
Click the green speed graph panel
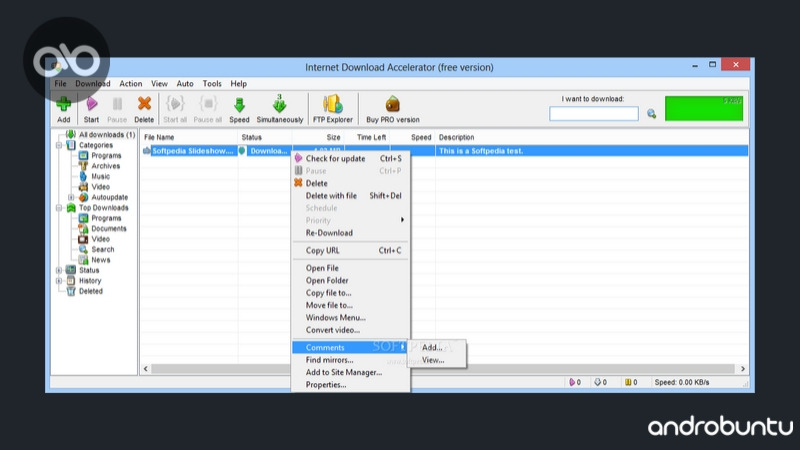pos(704,108)
